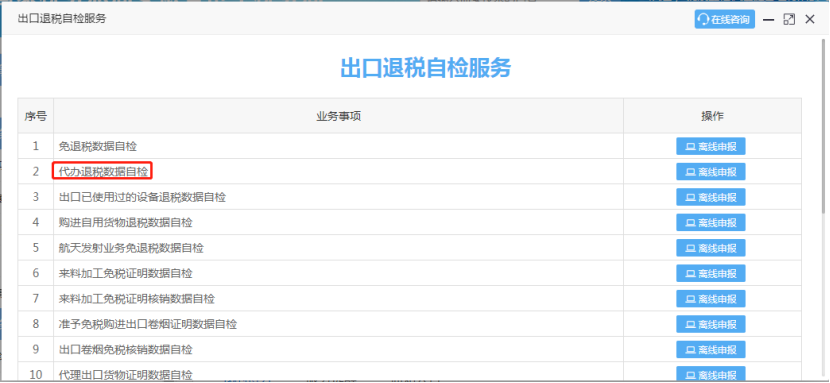Click 离线申报 for 航天发射业务免退税数据自检
The width and height of the screenshot is (830, 383).
[x=710, y=248]
